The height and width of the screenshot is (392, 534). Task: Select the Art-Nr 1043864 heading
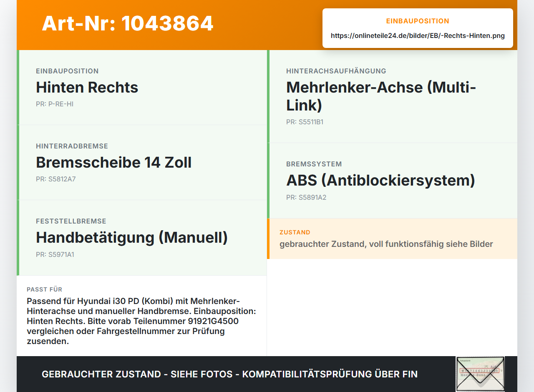click(128, 23)
